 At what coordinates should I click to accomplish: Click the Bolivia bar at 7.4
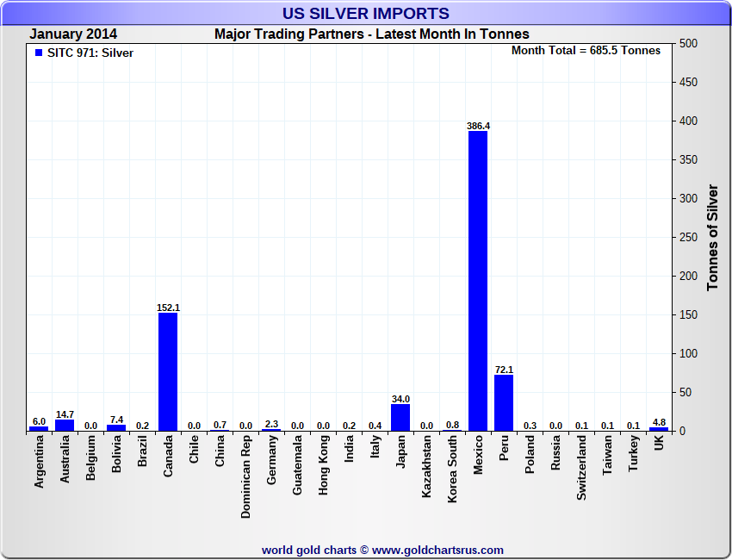116,427
